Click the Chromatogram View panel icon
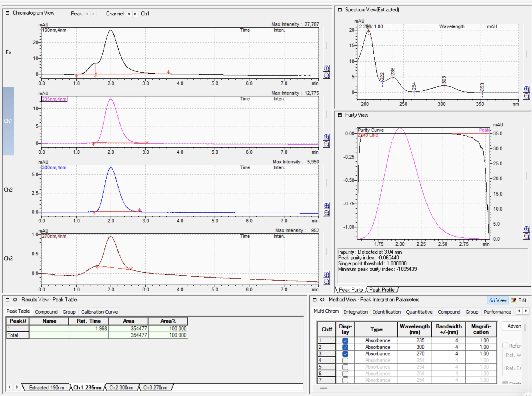The height and width of the screenshot is (396, 532). (x=7, y=13)
